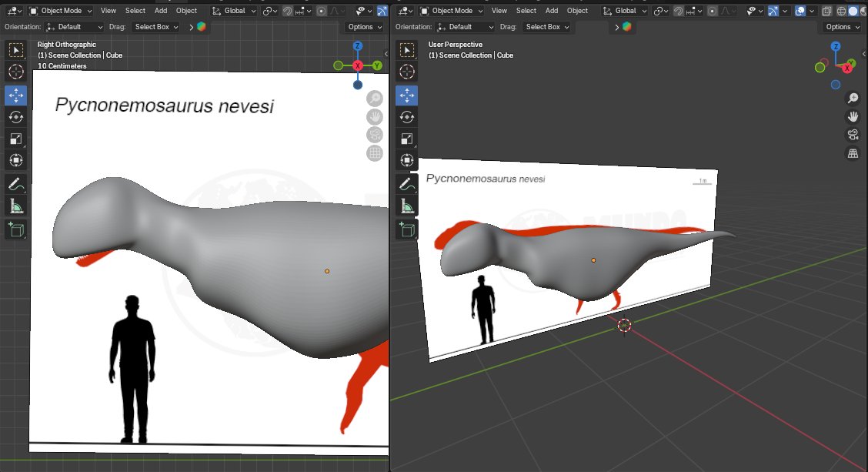Click the blue Z axis on right viewport gizmo
The width and height of the screenshot is (868, 472).
(836, 47)
